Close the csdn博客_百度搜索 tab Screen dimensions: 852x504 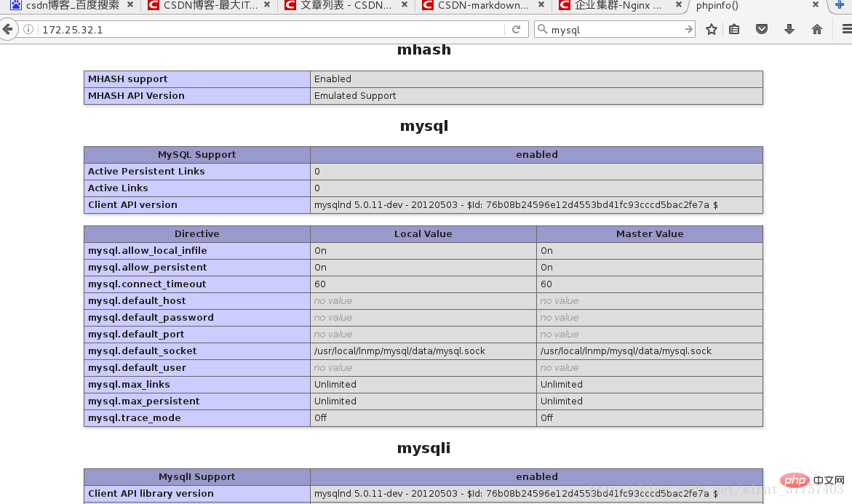pos(130,5)
